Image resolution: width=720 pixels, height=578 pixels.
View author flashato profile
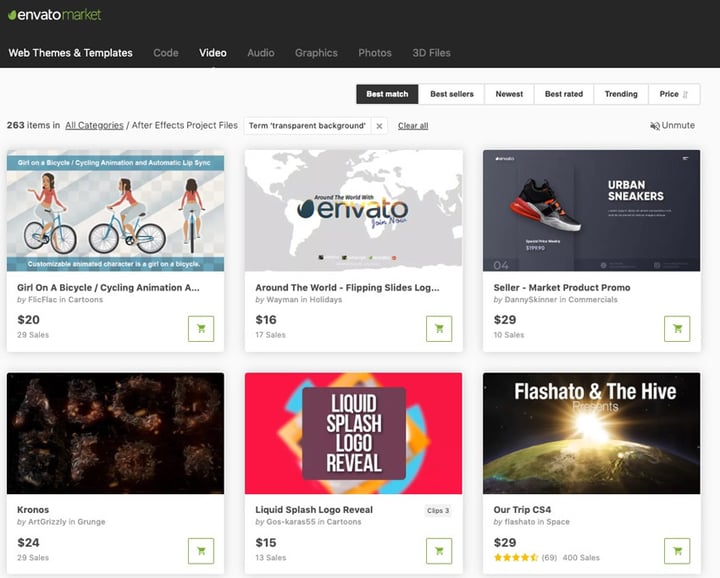pos(520,522)
